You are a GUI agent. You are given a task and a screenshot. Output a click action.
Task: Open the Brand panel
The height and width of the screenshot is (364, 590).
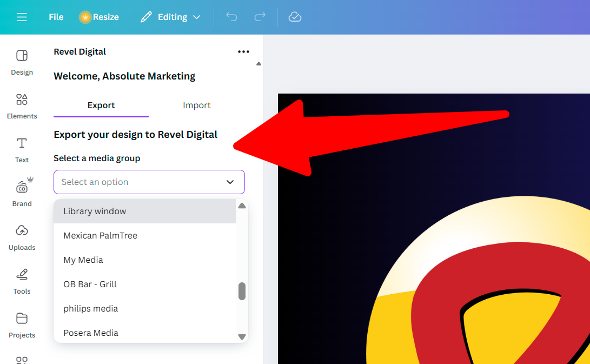(x=22, y=193)
